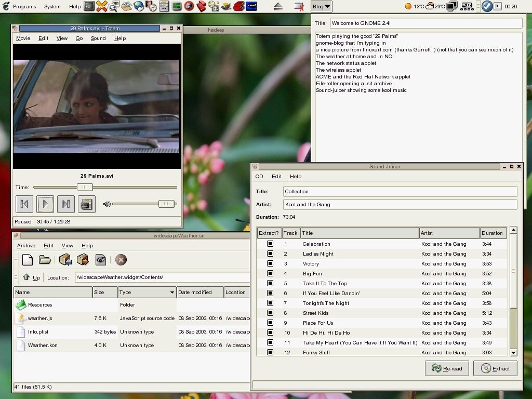Image resolution: width=532 pixels, height=399 pixels.
Task: Click the extract archive icon in File Roller toolbar
Action: pos(82,260)
